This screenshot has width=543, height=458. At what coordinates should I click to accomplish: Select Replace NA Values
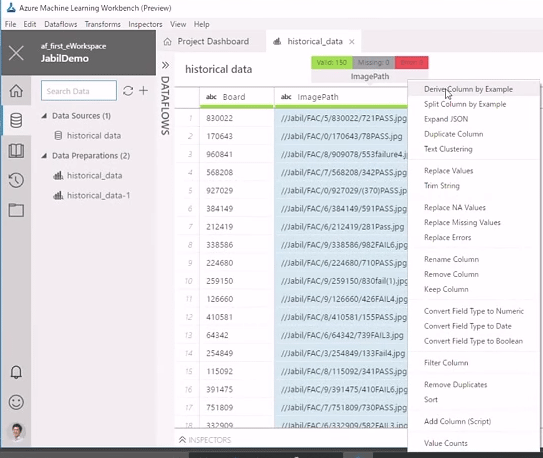tap(455, 207)
